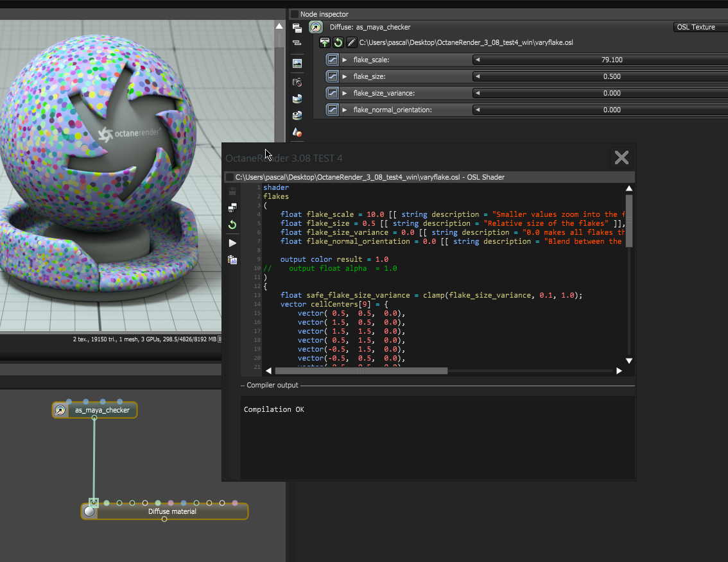Expand the flake_size_variance parameter
728x562 pixels.
pos(345,93)
